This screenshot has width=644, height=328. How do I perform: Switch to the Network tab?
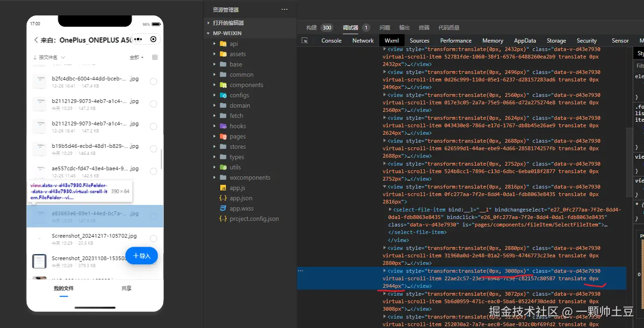(363, 41)
